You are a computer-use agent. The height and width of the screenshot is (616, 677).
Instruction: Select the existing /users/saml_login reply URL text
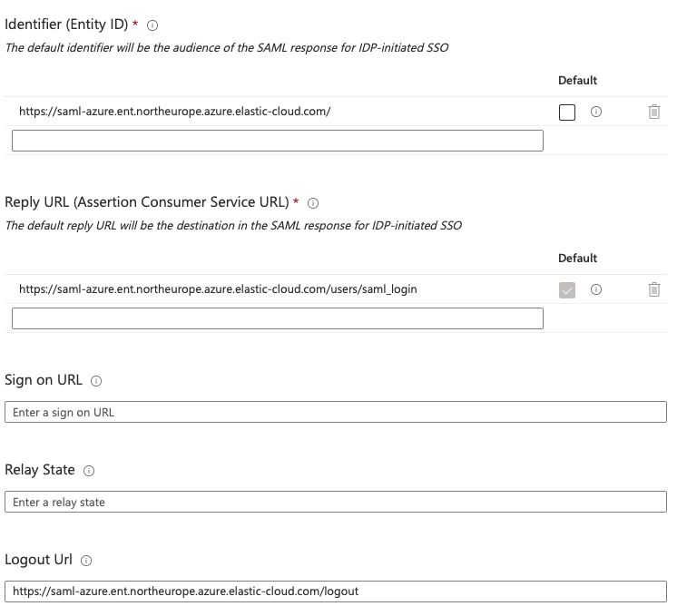click(x=218, y=289)
